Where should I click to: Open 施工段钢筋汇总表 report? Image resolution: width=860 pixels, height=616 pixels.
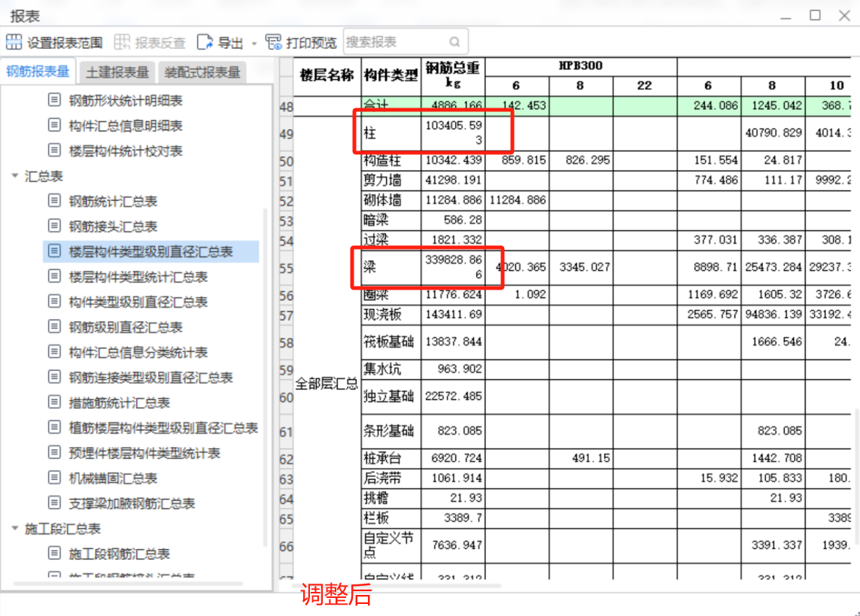click(x=119, y=554)
